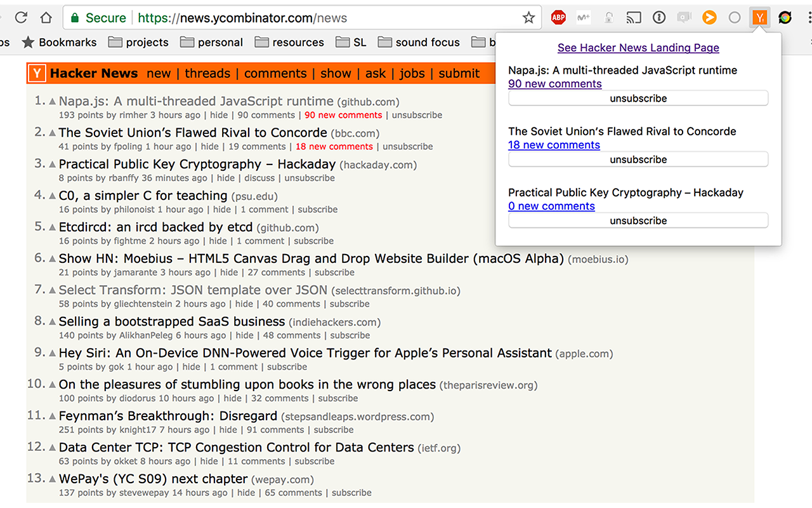
Task: Click the multicolored circle extension icon
Action: (785, 18)
